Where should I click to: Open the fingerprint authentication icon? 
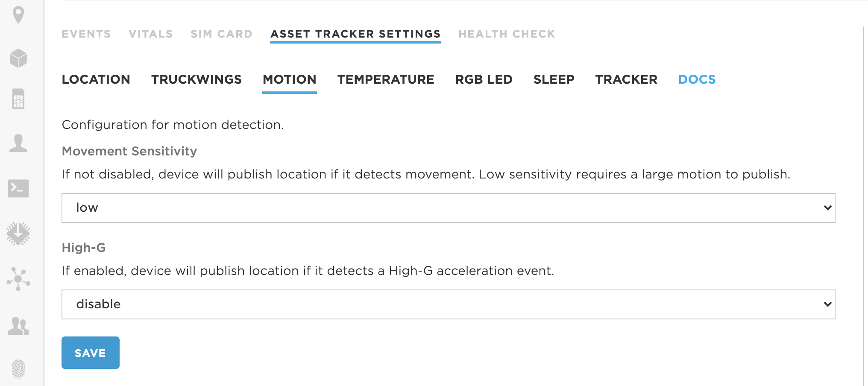point(18,369)
